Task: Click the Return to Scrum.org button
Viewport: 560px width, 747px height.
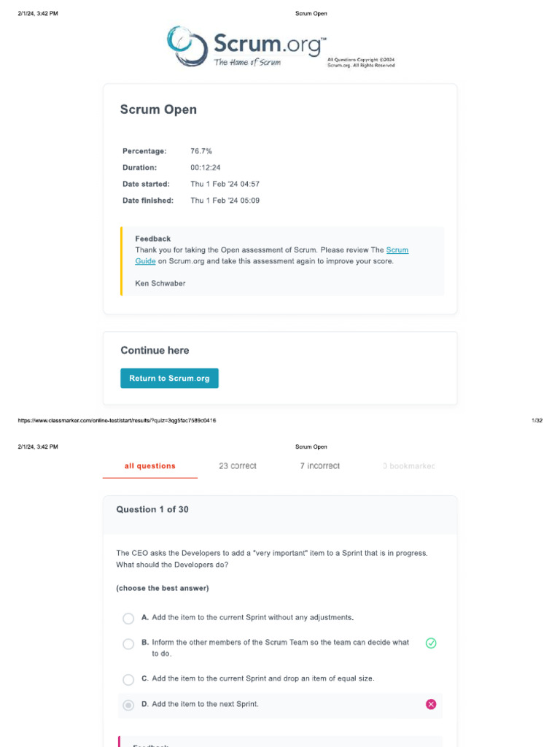Action: click(169, 379)
